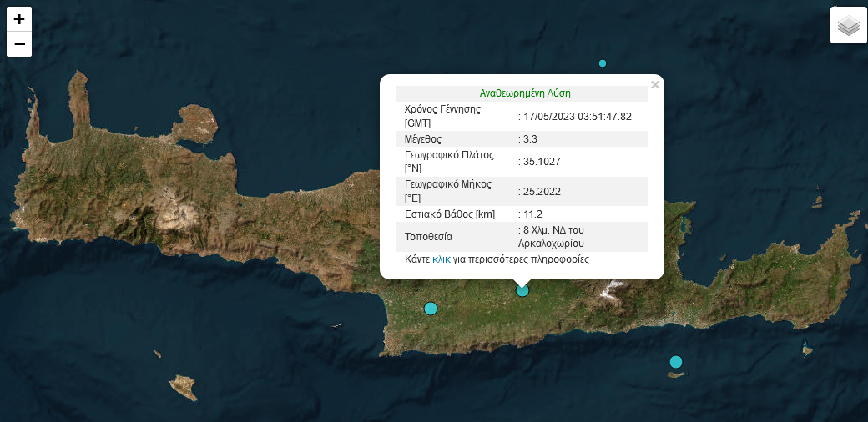Select the earthquake marker beneath the popup tip
Image resolution: width=868 pixels, height=422 pixels.
tap(522, 290)
